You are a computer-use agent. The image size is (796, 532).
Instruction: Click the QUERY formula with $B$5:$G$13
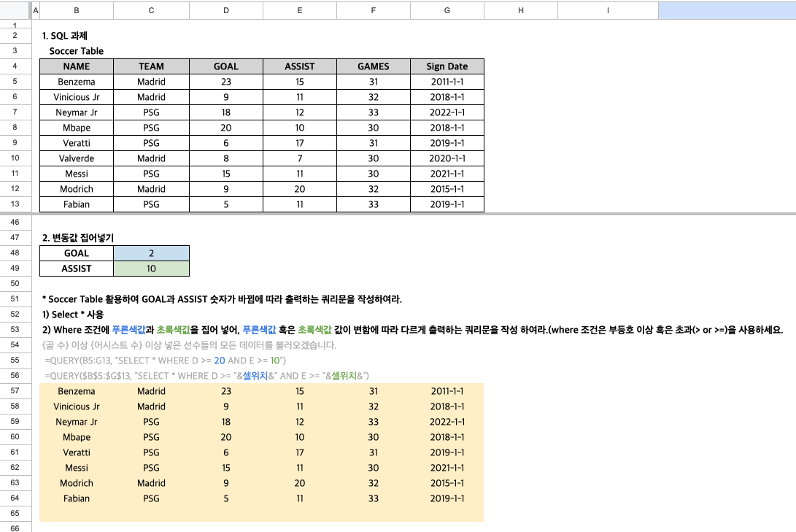206,376
